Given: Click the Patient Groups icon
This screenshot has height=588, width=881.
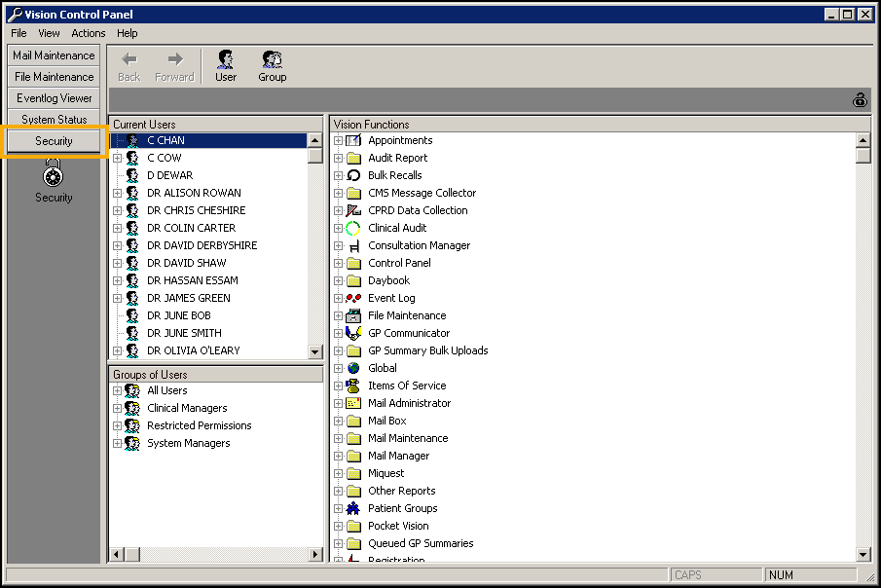Looking at the screenshot, I should (353, 508).
